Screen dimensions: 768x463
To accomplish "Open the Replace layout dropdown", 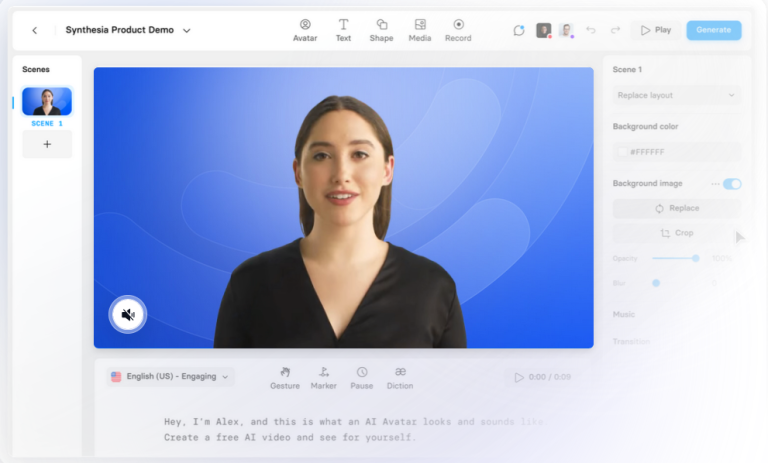I will pyautogui.click(x=676, y=95).
